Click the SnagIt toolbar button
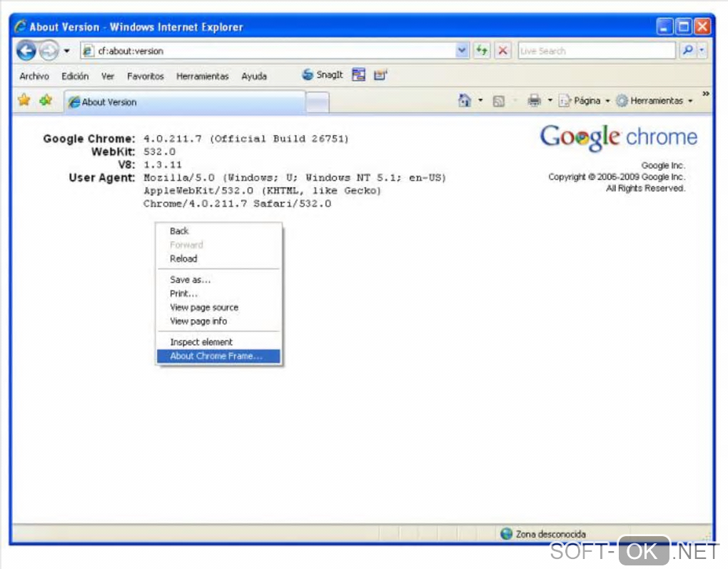The image size is (728, 569). click(323, 75)
